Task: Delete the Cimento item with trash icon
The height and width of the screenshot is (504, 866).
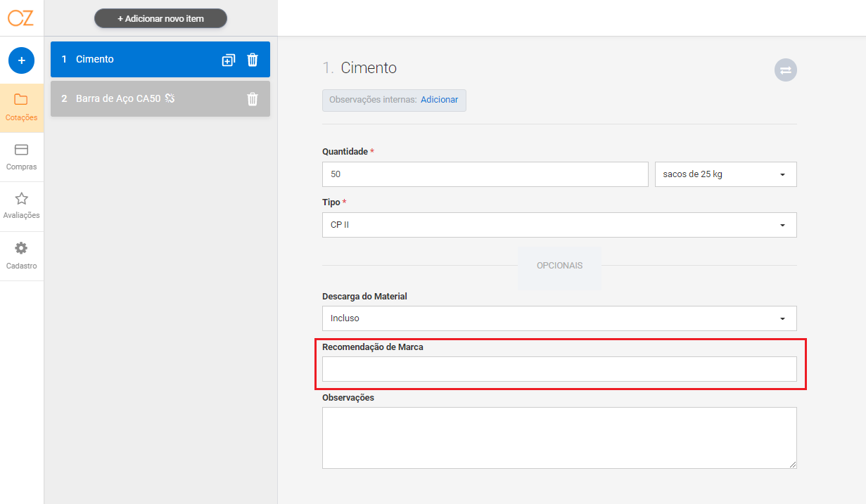Action: [x=253, y=60]
